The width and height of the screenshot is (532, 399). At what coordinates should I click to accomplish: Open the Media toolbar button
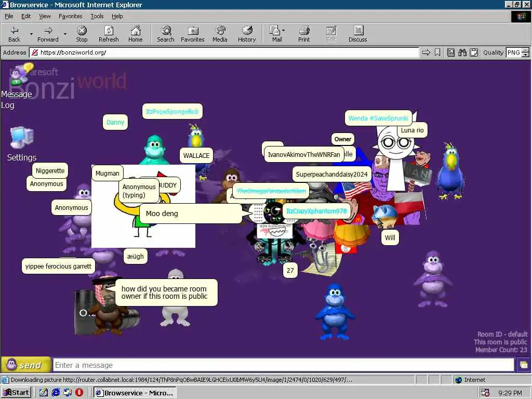pyautogui.click(x=220, y=34)
